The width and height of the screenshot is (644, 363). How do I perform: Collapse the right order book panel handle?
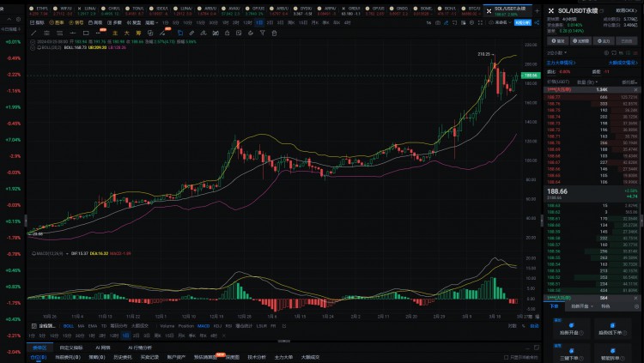coord(541,221)
